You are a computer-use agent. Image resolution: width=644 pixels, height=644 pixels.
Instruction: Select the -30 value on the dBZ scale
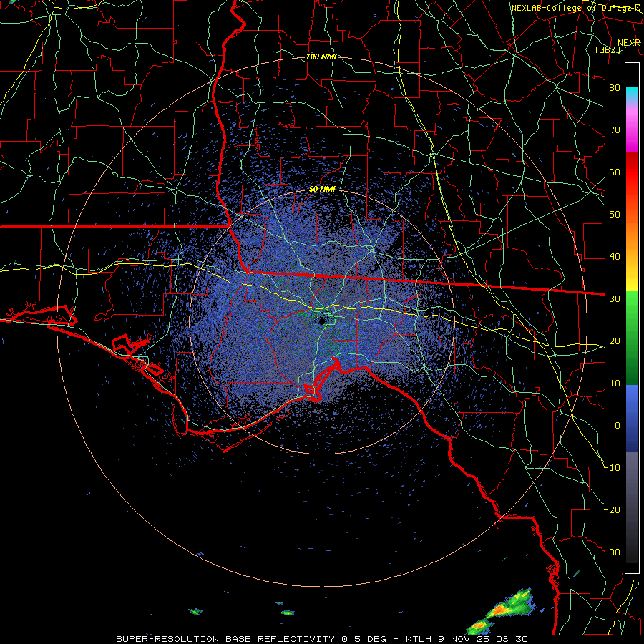click(612, 552)
